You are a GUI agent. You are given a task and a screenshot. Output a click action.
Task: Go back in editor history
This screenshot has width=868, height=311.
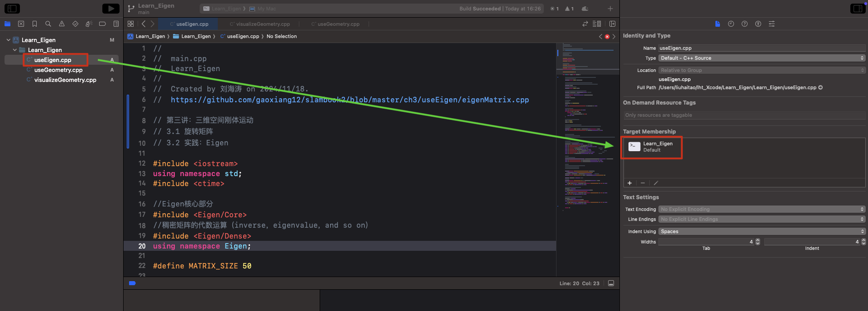pyautogui.click(x=144, y=24)
